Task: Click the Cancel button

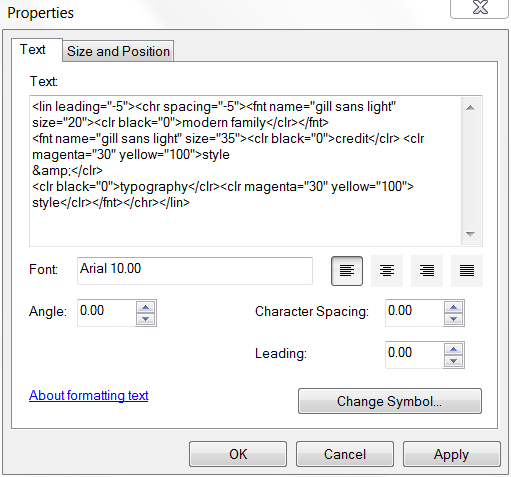Action: click(345, 454)
